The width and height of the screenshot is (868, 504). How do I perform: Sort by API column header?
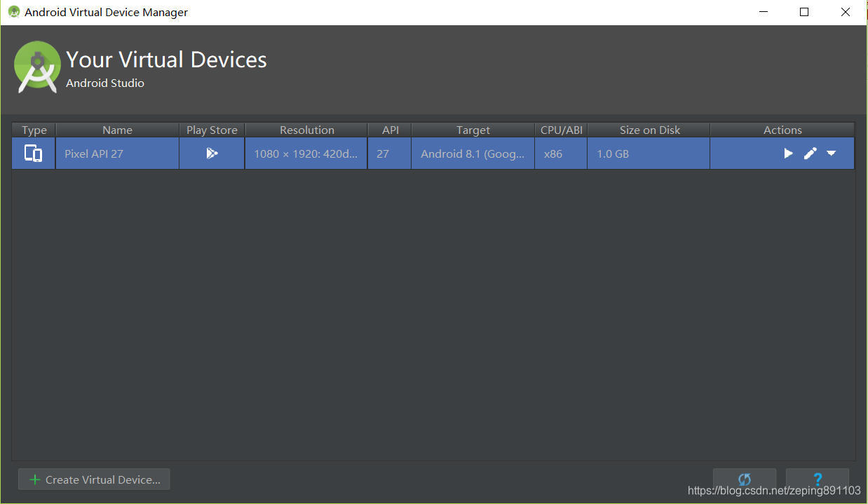390,130
